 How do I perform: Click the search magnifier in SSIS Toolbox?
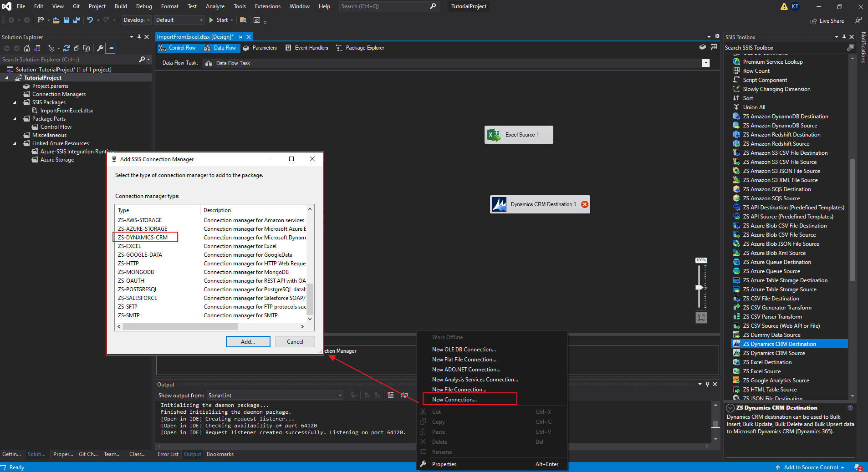[850, 47]
